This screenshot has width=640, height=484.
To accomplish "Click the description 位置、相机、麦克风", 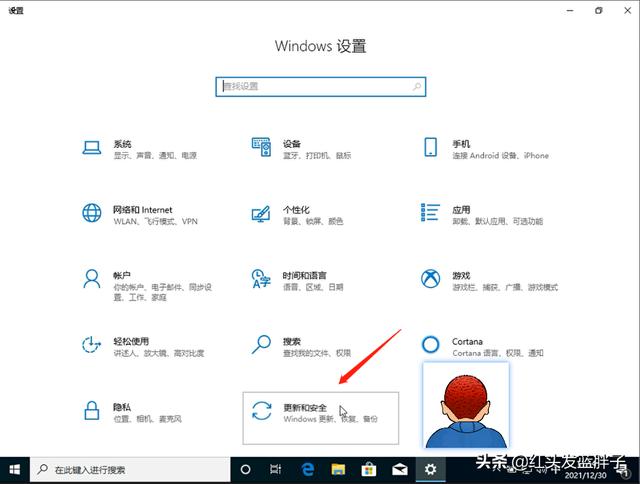I will point(147,419).
